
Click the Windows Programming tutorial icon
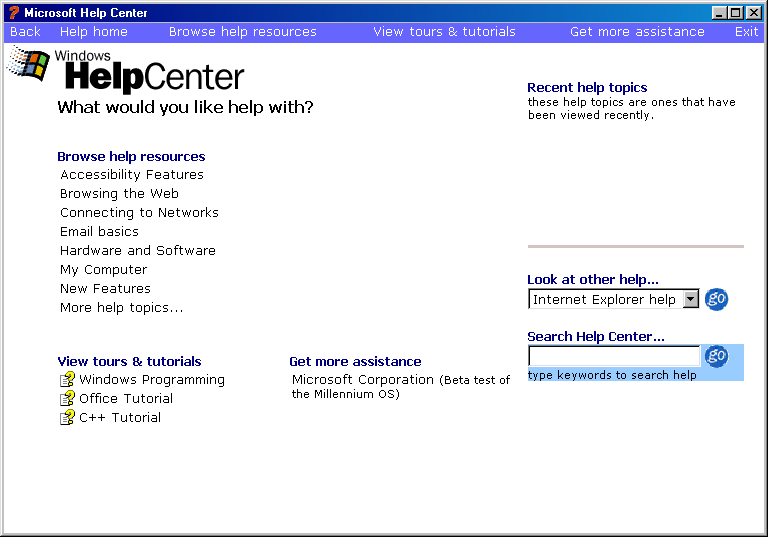[67, 380]
